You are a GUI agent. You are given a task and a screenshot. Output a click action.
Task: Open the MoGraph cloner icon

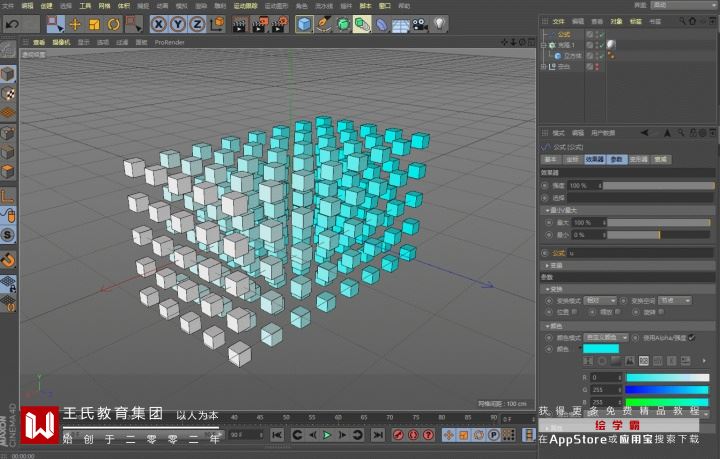(x=362, y=24)
